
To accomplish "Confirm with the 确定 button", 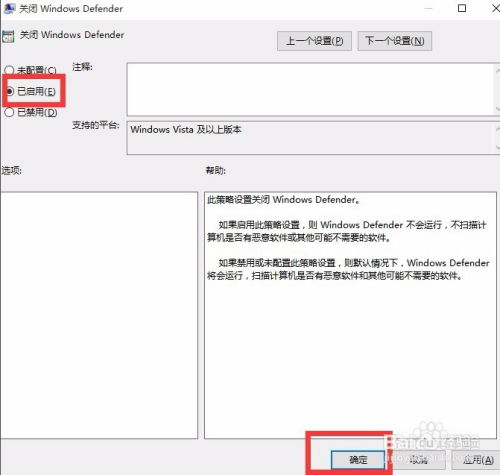I will (358, 460).
